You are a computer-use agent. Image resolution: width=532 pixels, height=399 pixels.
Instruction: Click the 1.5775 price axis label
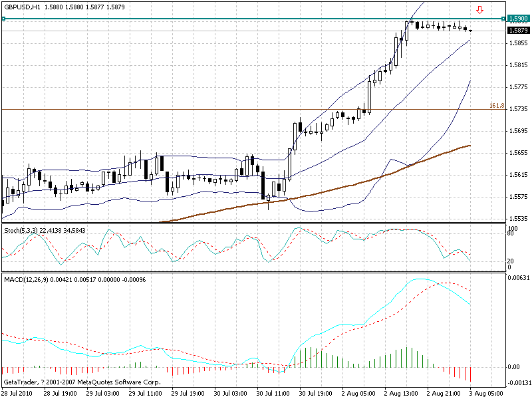tap(519, 87)
